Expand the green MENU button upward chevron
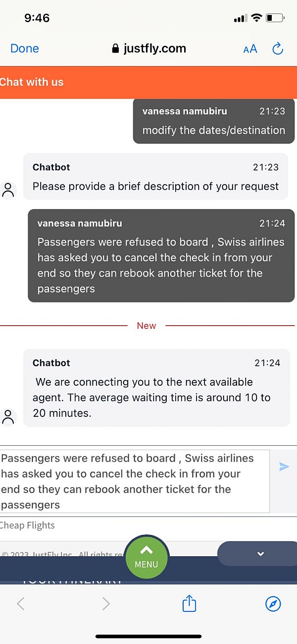297x644 pixels. [x=146, y=550]
